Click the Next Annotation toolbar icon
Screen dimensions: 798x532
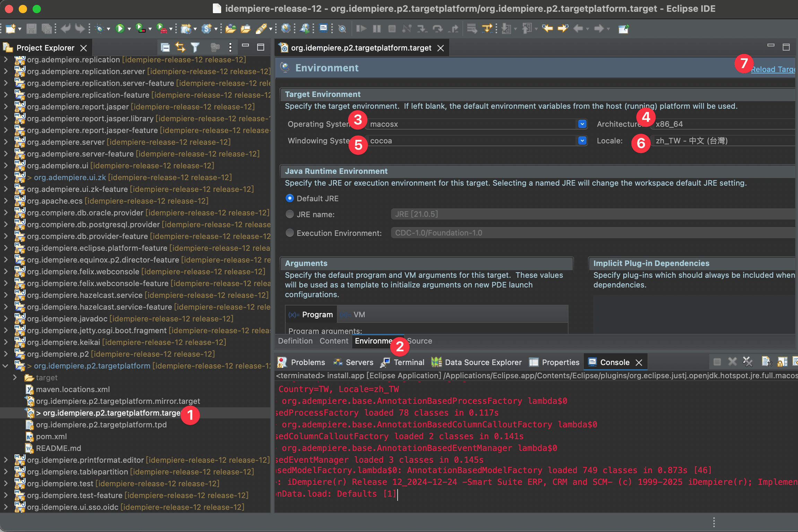click(x=506, y=28)
